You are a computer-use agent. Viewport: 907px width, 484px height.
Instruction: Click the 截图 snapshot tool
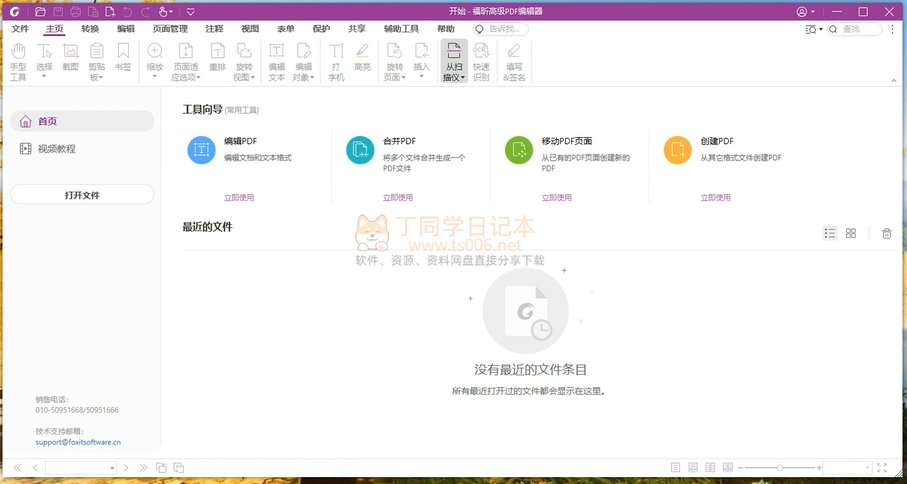pos(70,58)
